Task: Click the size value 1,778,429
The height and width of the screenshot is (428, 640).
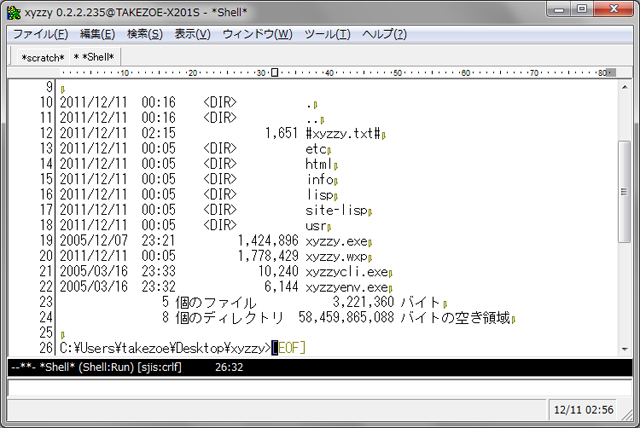Action: (268, 256)
